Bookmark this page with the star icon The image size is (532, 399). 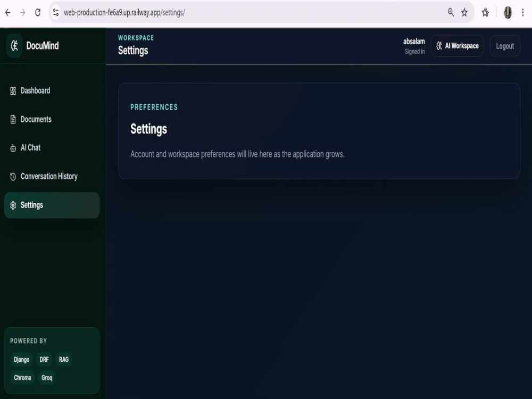pyautogui.click(x=464, y=13)
